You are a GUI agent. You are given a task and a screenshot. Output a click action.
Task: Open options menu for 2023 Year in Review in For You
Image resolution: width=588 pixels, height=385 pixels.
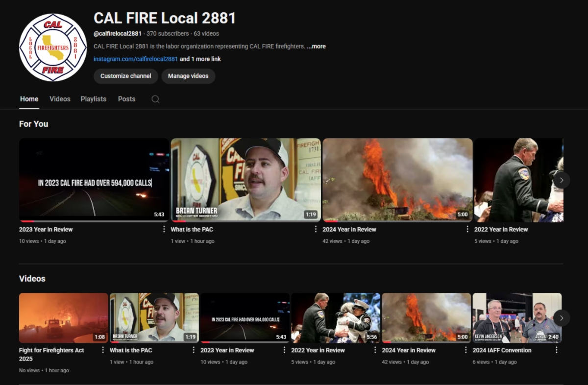point(164,229)
